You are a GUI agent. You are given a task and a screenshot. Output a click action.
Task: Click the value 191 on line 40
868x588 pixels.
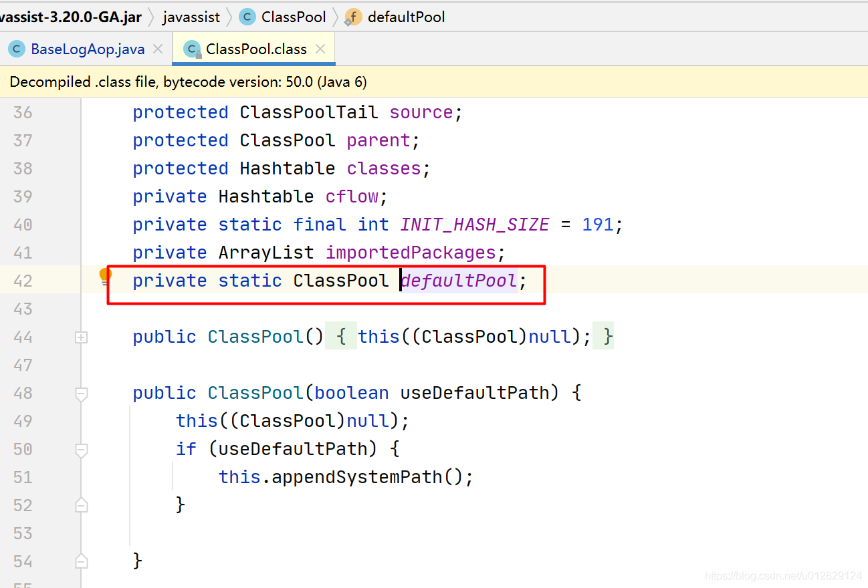(x=598, y=225)
